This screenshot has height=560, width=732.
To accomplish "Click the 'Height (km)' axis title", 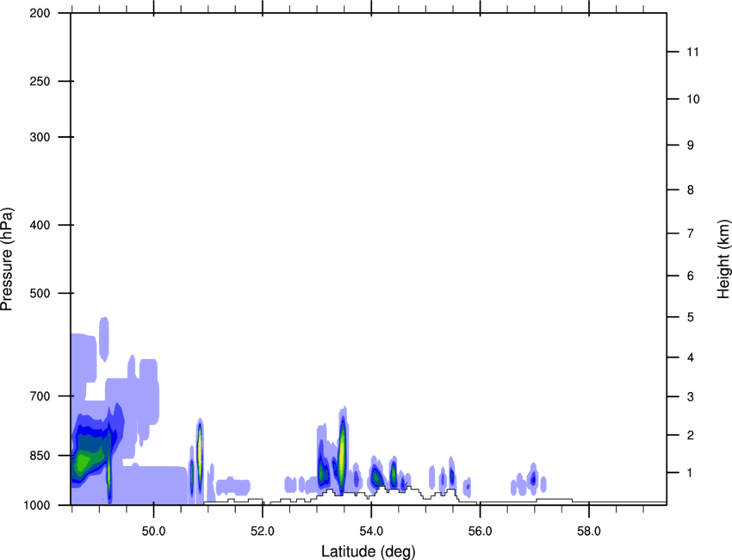I will coord(723,259).
